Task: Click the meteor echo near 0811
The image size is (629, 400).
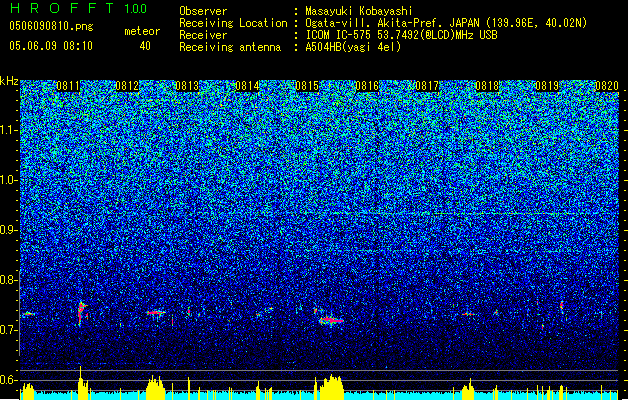Action: coord(82,313)
